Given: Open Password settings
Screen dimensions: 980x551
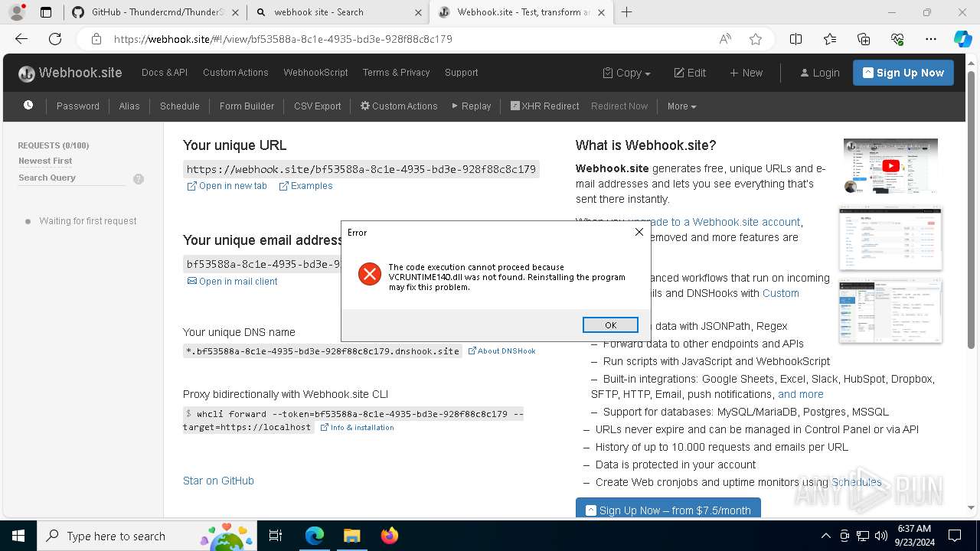Looking at the screenshot, I should (78, 106).
